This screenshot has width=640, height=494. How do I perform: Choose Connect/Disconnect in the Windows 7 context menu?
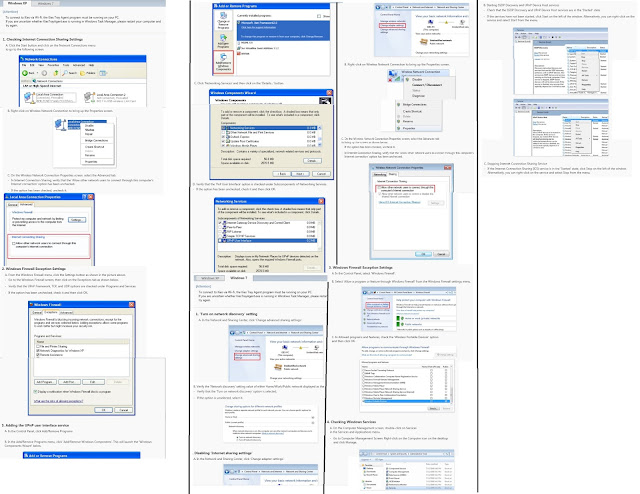427,85
